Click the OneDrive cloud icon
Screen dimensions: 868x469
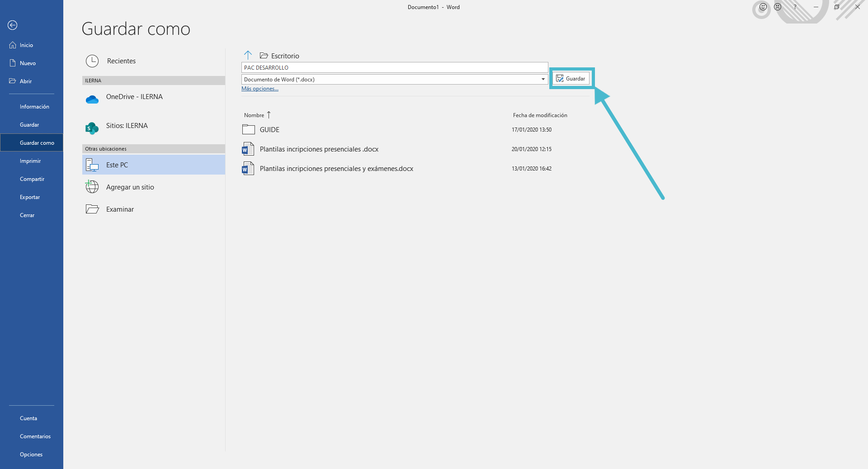(x=92, y=99)
